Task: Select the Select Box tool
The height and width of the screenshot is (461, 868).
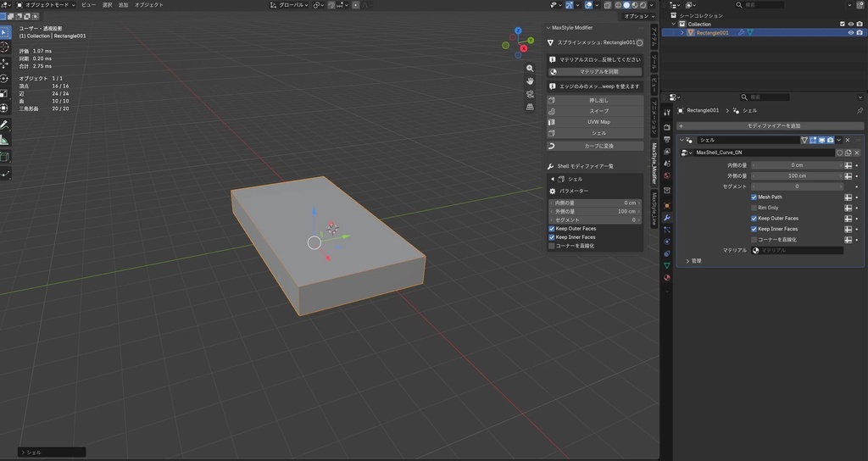Action: [x=4, y=32]
